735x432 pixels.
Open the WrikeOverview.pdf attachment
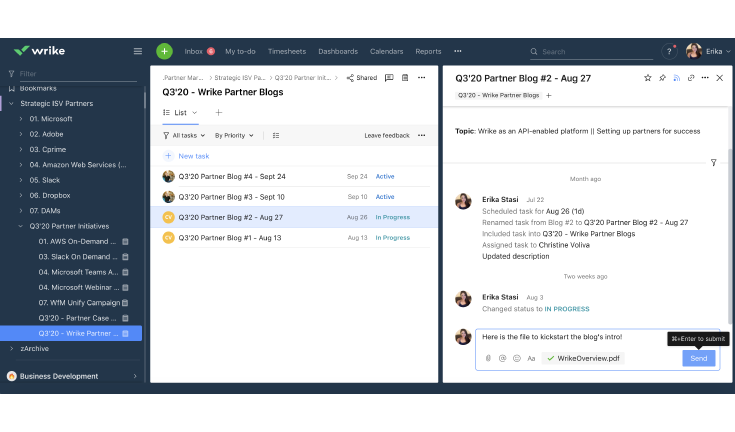pyautogui.click(x=588, y=358)
